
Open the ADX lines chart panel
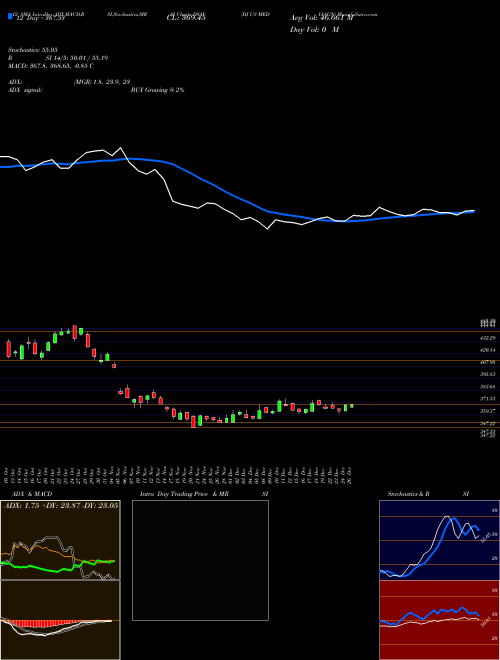coord(60,540)
